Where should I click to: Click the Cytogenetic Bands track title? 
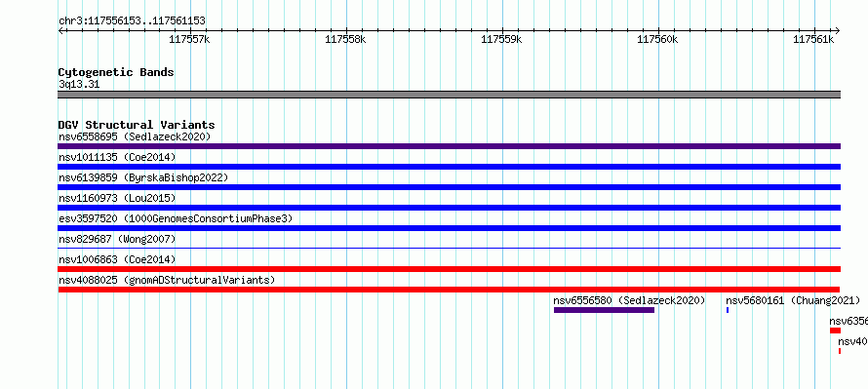pyautogui.click(x=116, y=72)
